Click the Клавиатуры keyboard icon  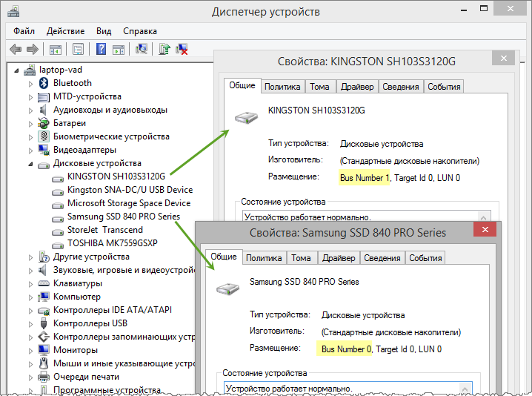pyautogui.click(x=44, y=283)
